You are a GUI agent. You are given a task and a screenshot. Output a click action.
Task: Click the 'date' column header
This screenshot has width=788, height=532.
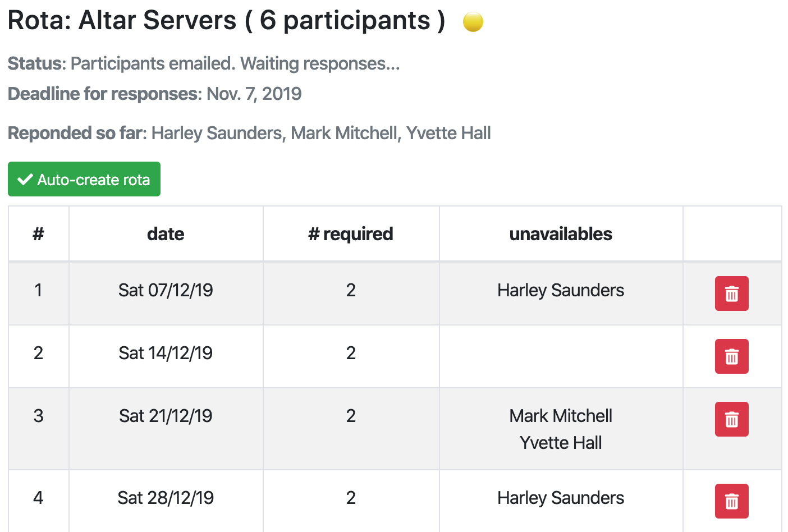(x=166, y=234)
